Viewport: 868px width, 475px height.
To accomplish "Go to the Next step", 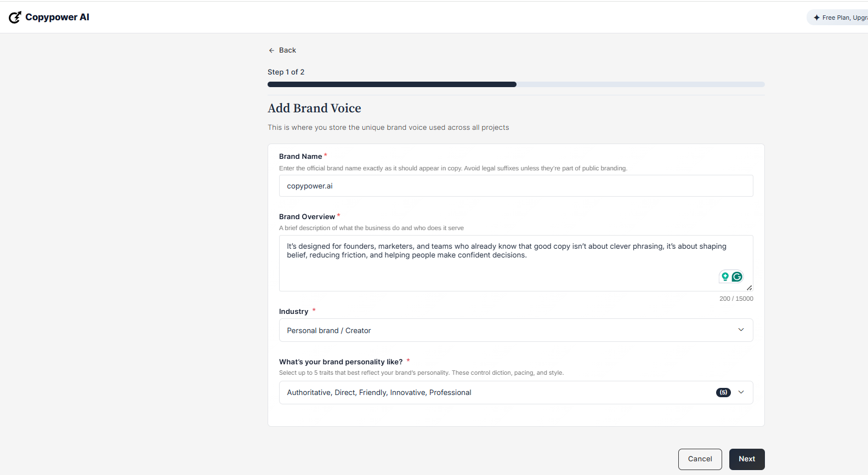I will [x=747, y=459].
